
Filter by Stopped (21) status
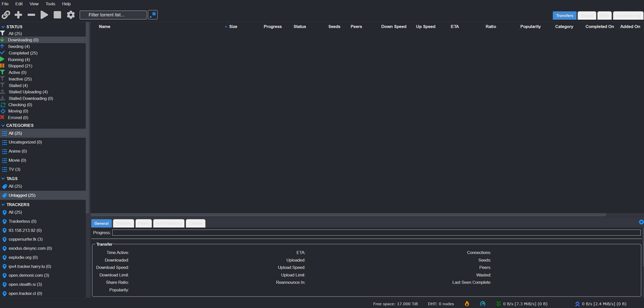[x=43, y=66]
